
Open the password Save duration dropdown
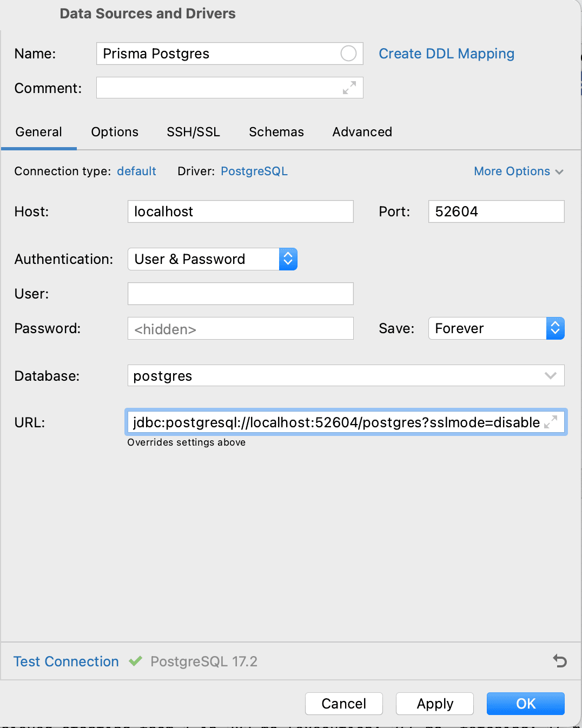click(x=555, y=328)
